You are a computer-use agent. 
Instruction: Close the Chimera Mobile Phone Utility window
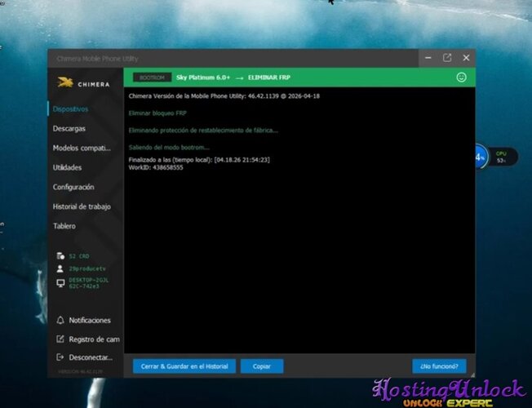click(x=466, y=58)
